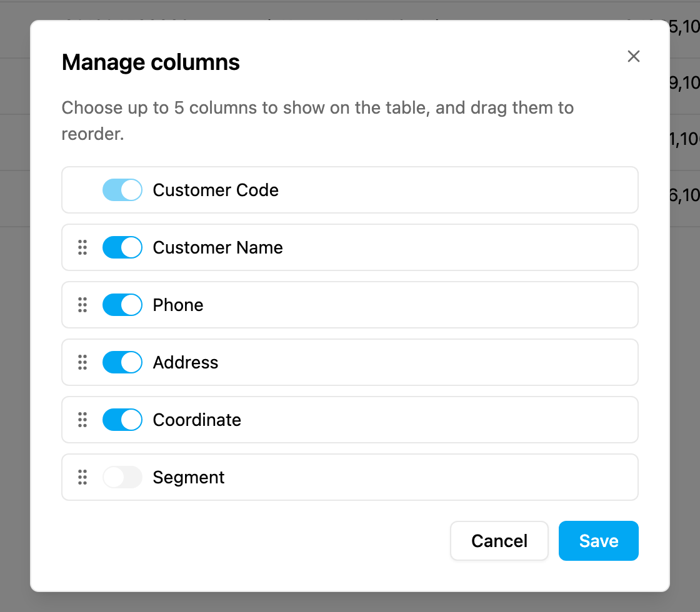Select the Phone row drag handle
The height and width of the screenshot is (612, 700).
82,305
